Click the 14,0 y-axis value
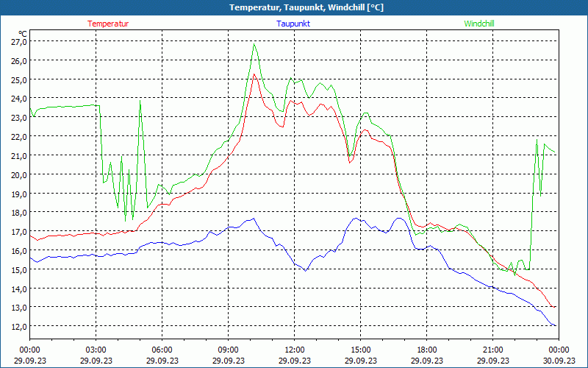 (19, 289)
